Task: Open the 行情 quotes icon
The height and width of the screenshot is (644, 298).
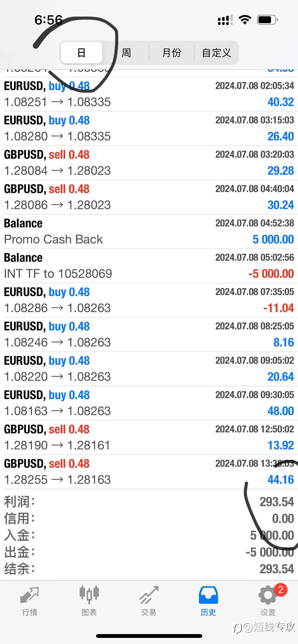Action: pos(30,595)
